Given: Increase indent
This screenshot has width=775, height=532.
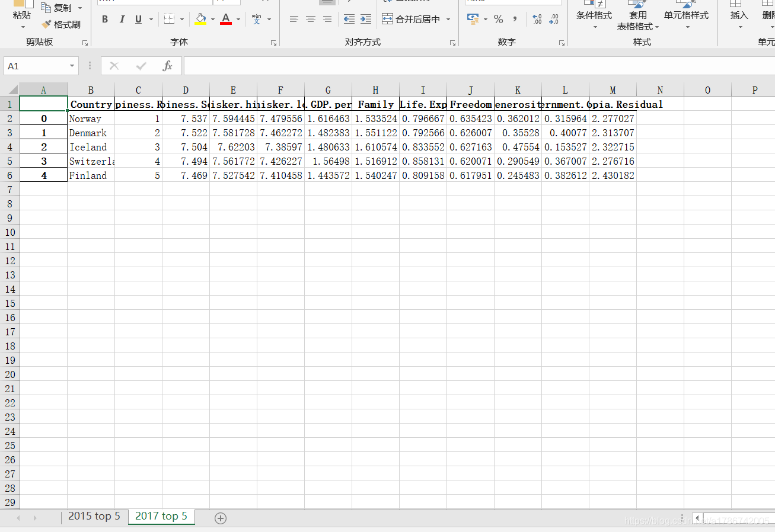Looking at the screenshot, I should (x=366, y=19).
